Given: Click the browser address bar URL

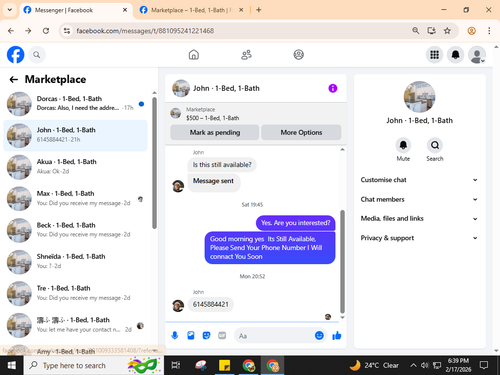Looking at the screenshot, I should click(145, 31).
